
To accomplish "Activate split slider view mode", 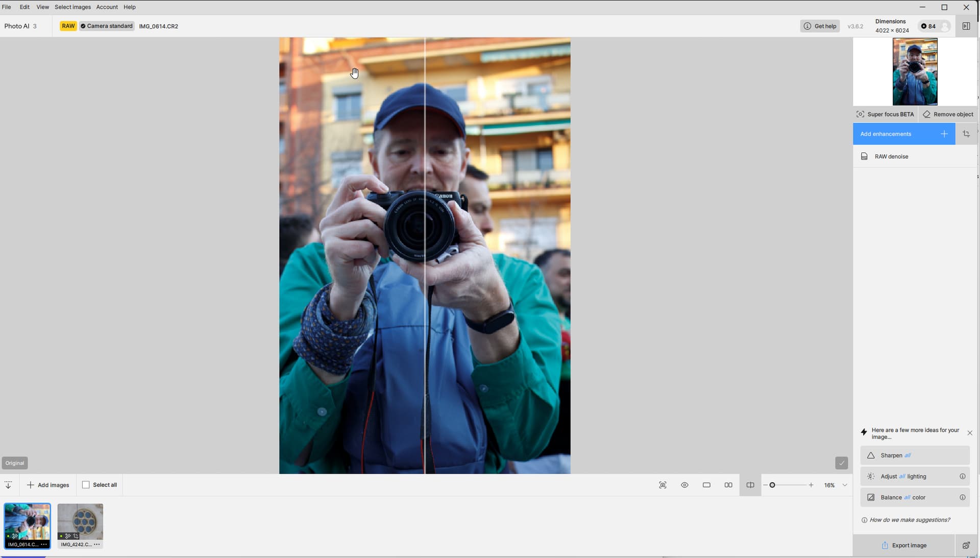I will point(750,485).
